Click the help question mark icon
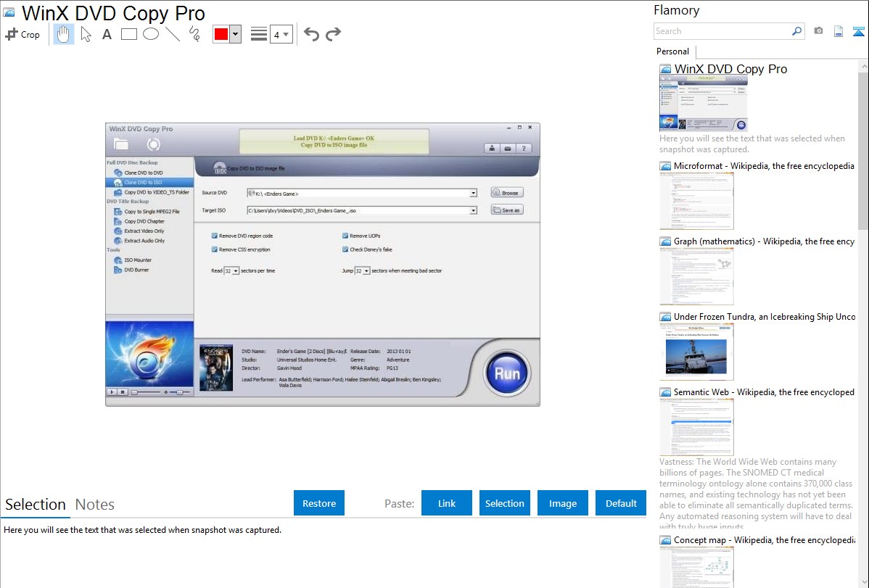The height and width of the screenshot is (588, 869). tap(524, 149)
